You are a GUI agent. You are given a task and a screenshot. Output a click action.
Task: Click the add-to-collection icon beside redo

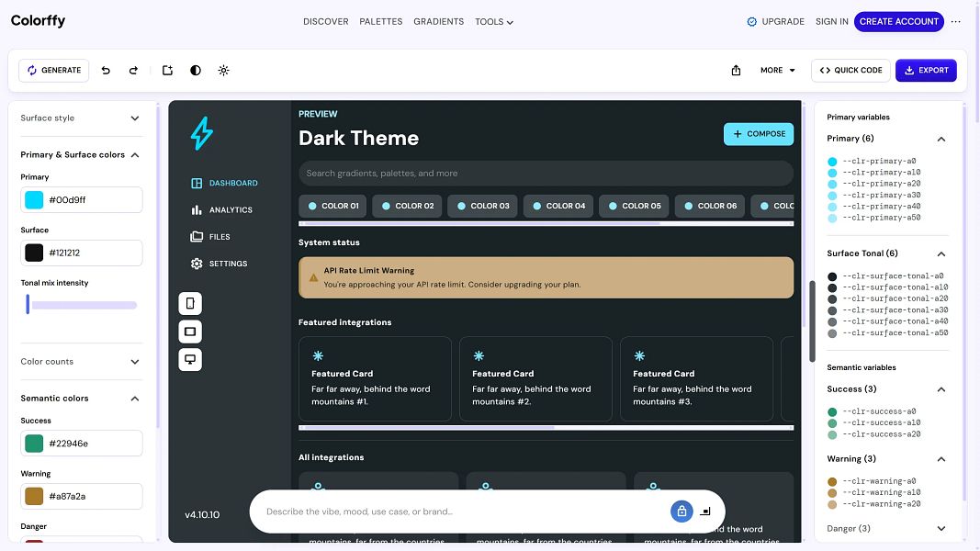[x=167, y=71]
